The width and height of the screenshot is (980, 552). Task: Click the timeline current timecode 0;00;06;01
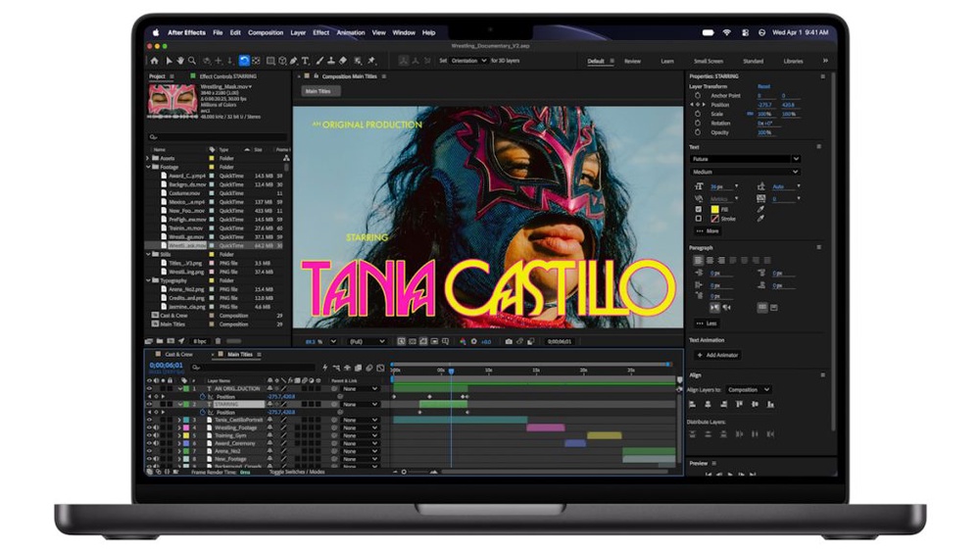click(x=166, y=365)
